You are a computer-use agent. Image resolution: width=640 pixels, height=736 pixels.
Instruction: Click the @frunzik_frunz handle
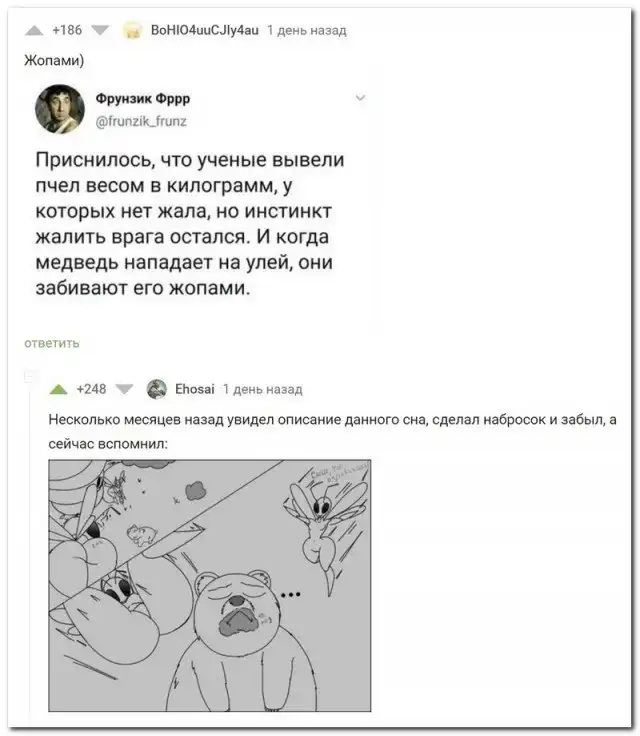(x=141, y=122)
